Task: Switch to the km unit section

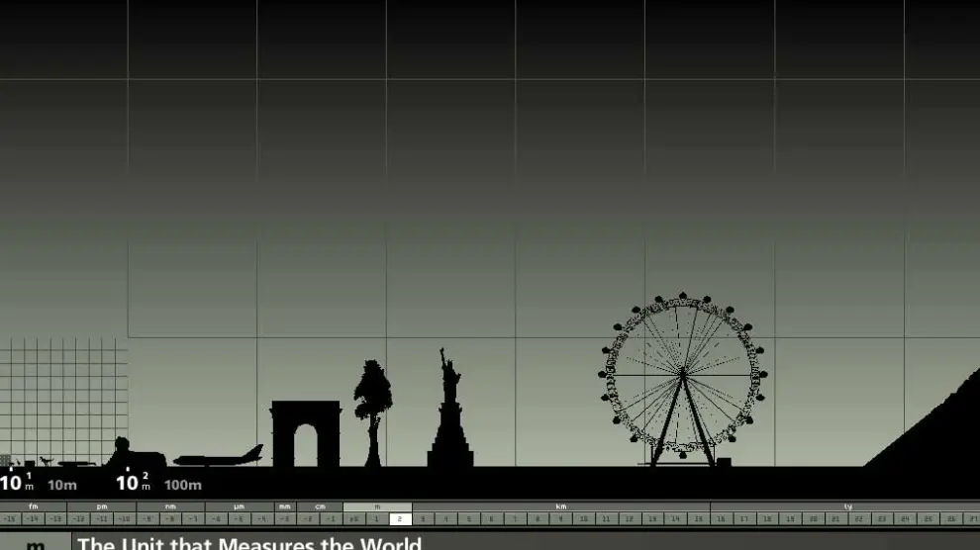Action: click(560, 506)
